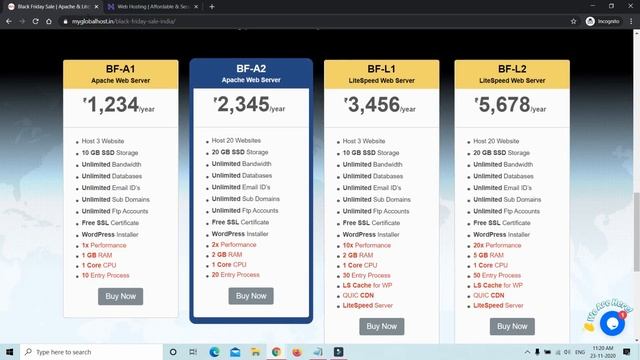
Task: Buy the BF-L1 plan
Action: (x=382, y=327)
